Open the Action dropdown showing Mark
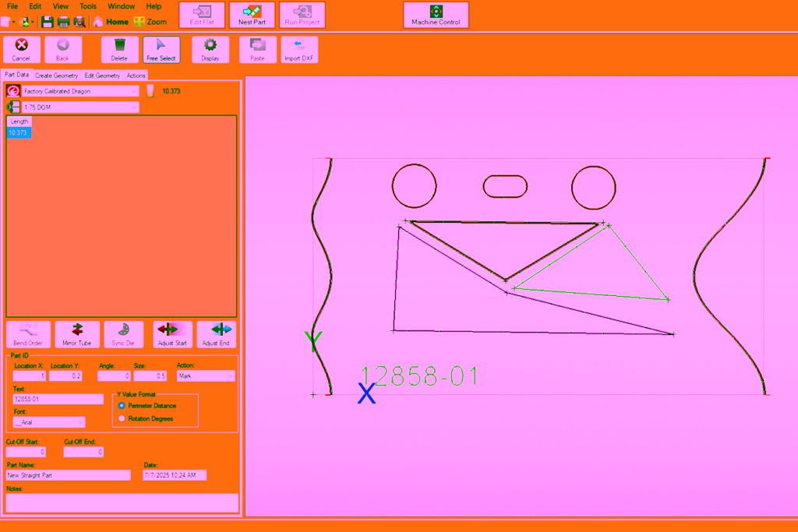Viewport: 798px width, 532px height. point(206,376)
